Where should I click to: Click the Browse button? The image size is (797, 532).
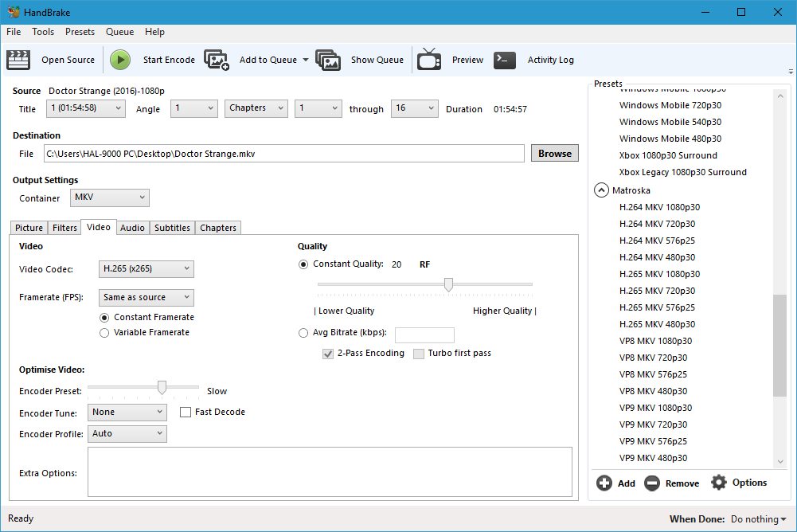(555, 154)
